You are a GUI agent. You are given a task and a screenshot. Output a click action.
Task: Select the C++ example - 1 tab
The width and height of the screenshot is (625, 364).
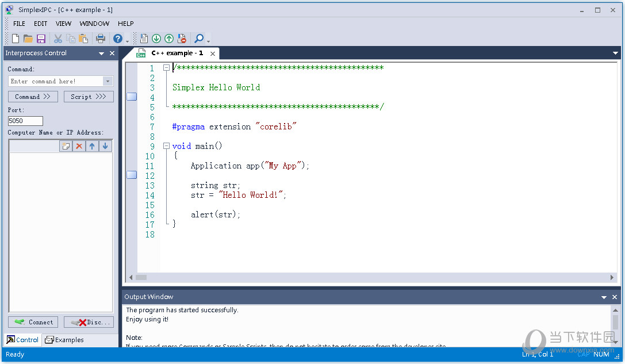(177, 53)
